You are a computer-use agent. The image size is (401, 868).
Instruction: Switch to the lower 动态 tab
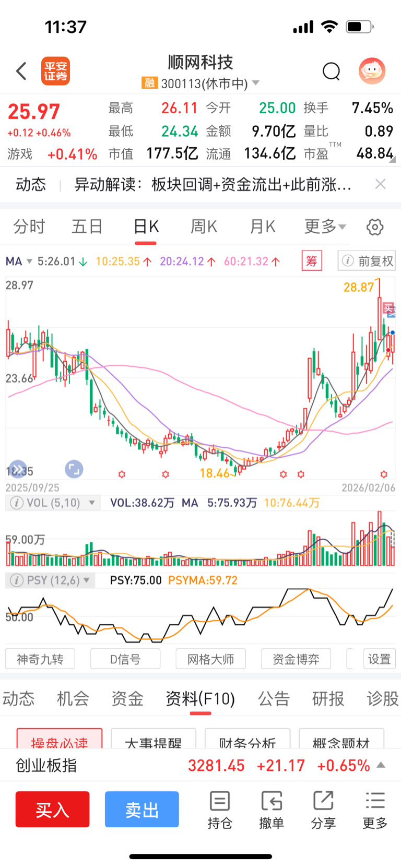(x=18, y=698)
